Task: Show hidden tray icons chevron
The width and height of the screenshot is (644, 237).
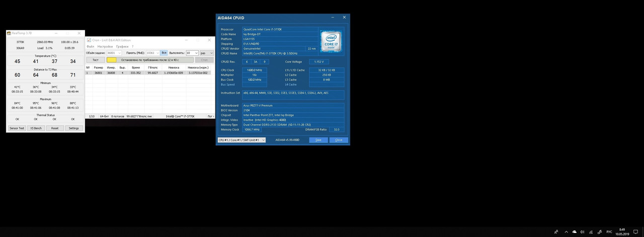Action: click(566, 231)
